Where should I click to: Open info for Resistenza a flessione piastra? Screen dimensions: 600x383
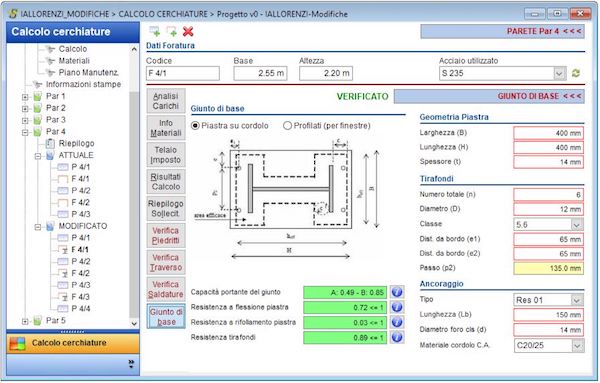pyautogui.click(x=397, y=307)
